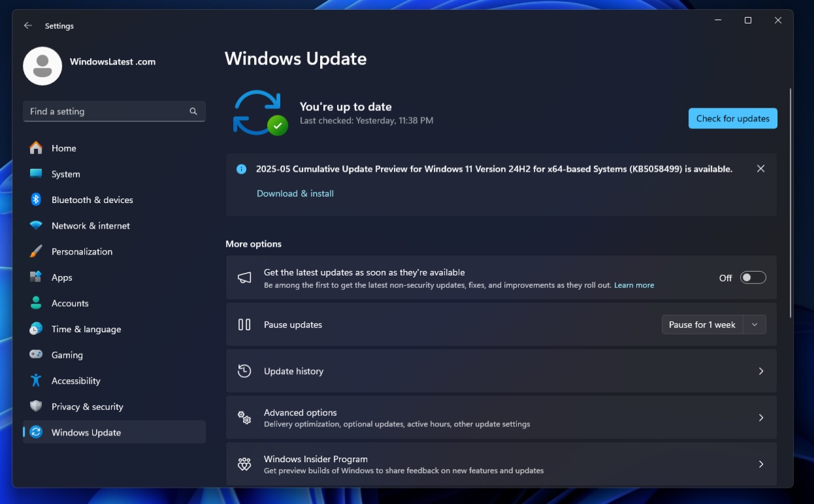Click the Privacy & security shield icon
Viewport: 814px width, 504px height.
(36, 406)
